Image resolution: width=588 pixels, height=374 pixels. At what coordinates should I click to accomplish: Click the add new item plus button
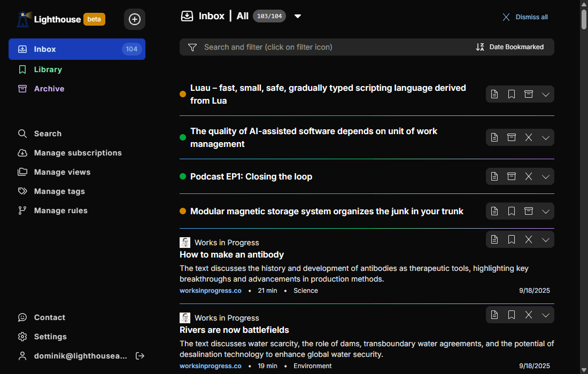pyautogui.click(x=135, y=19)
